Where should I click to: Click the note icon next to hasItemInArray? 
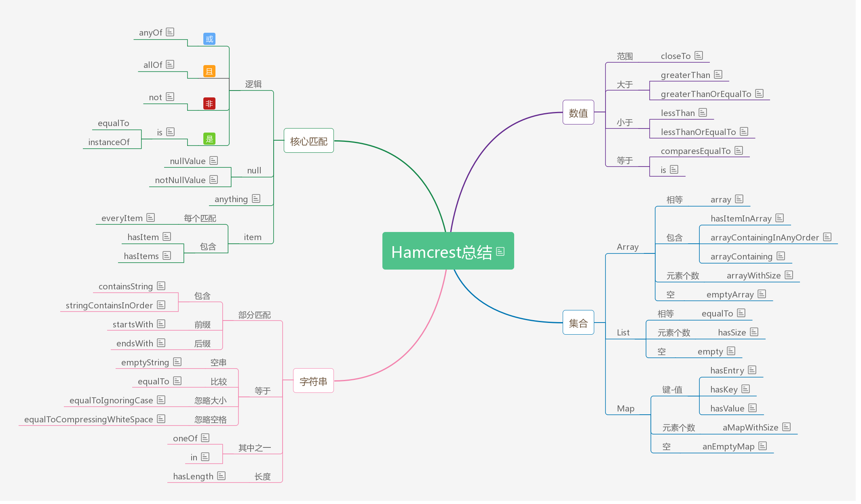pyautogui.click(x=780, y=218)
